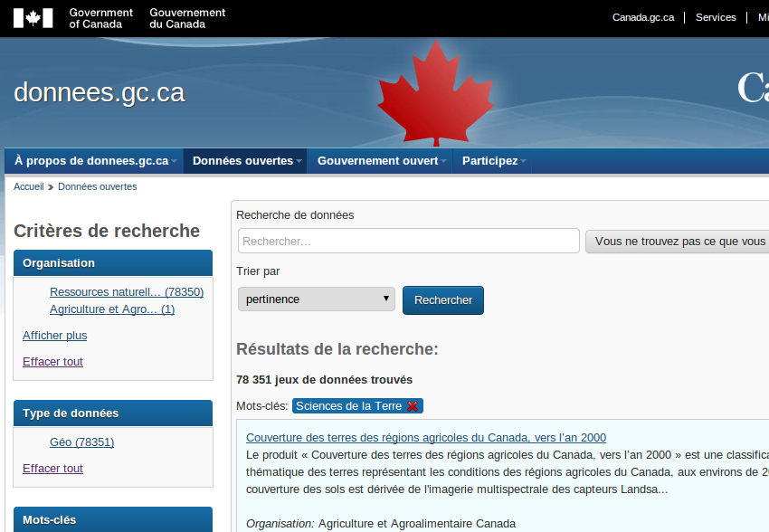This screenshot has width=769, height=532.
Task: Open Couverture des terres des régions agricoles result
Action: [426, 437]
